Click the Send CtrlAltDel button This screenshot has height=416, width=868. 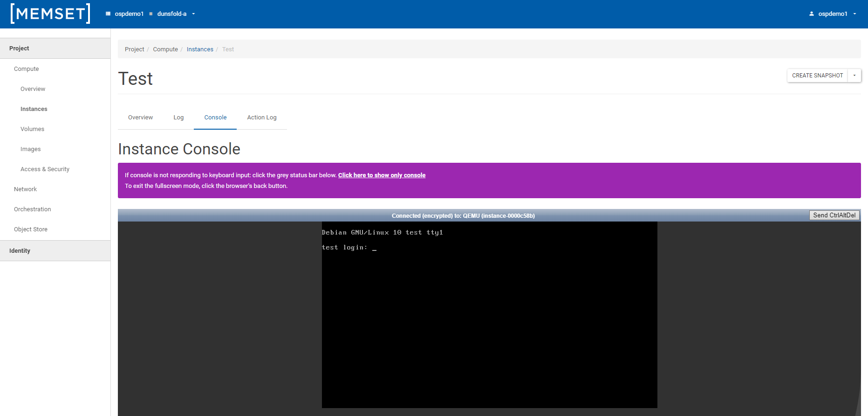point(834,215)
